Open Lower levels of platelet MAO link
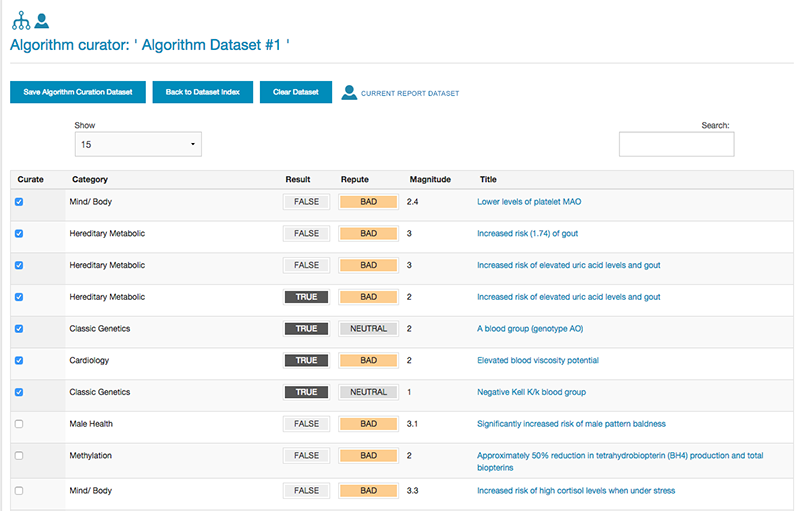This screenshot has height=511, width=800. pyautogui.click(x=529, y=202)
